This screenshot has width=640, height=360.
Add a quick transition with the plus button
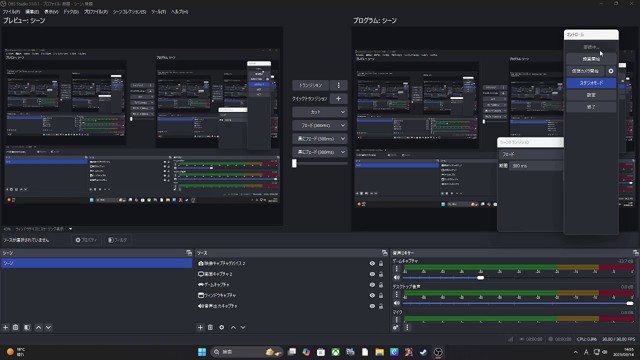click(338, 99)
